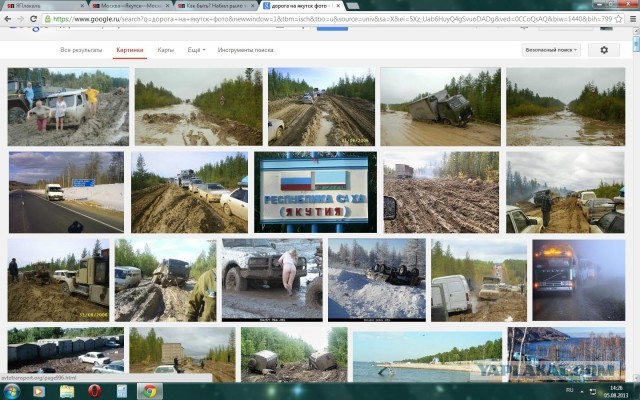
Task: Open photo of rutted field with distant truck
Action: (x=441, y=192)
